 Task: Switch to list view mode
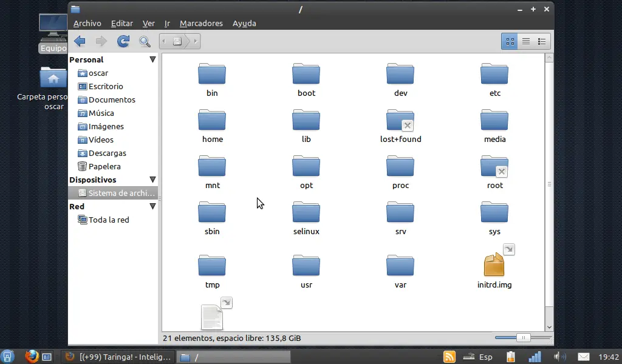tap(526, 41)
